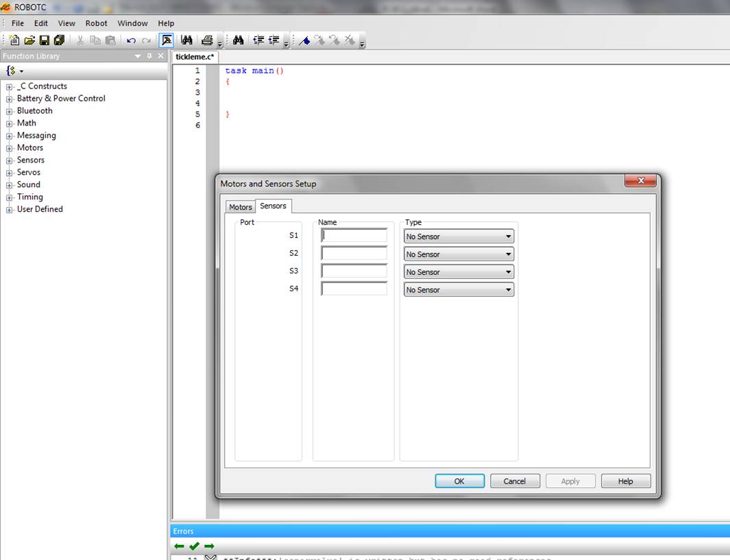Image resolution: width=730 pixels, height=560 pixels.
Task: Go to next bookmark icon
Action: (319, 40)
